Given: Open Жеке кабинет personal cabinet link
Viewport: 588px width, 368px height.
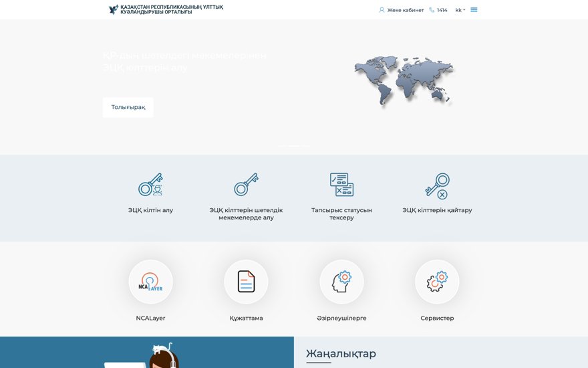Looking at the screenshot, I should tap(406, 10).
